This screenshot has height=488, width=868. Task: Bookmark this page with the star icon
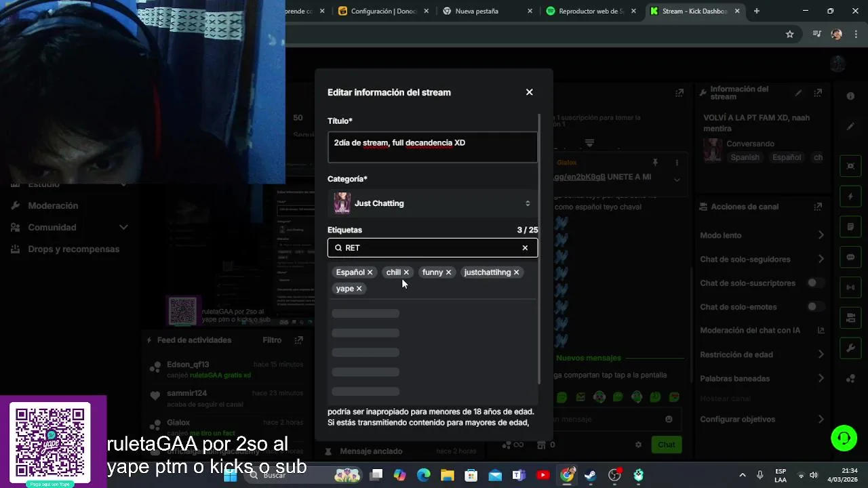789,34
